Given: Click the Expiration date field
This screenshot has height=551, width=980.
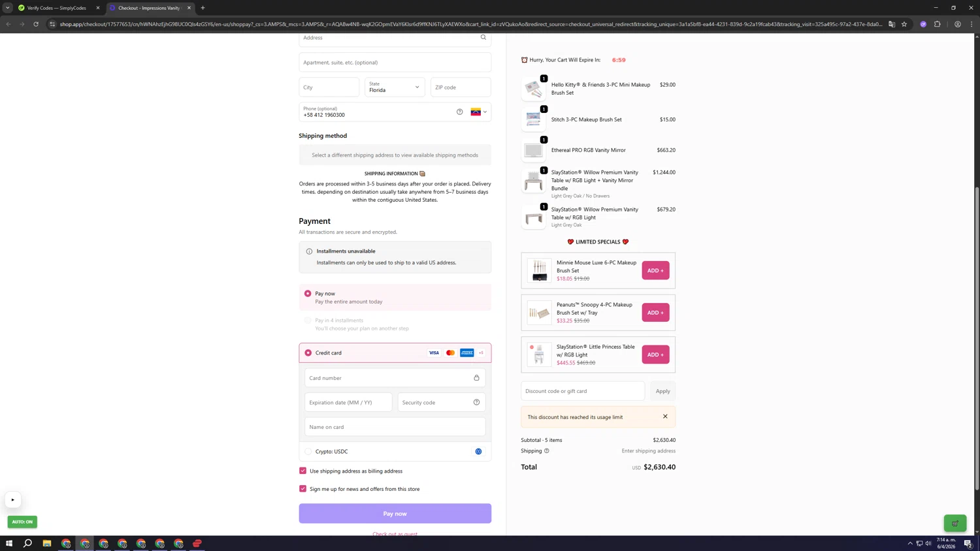Looking at the screenshot, I should pos(349,402).
